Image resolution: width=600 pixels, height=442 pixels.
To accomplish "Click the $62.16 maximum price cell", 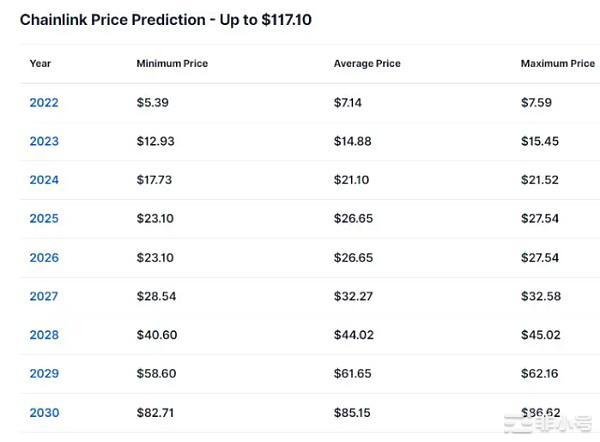I will click(x=539, y=373).
